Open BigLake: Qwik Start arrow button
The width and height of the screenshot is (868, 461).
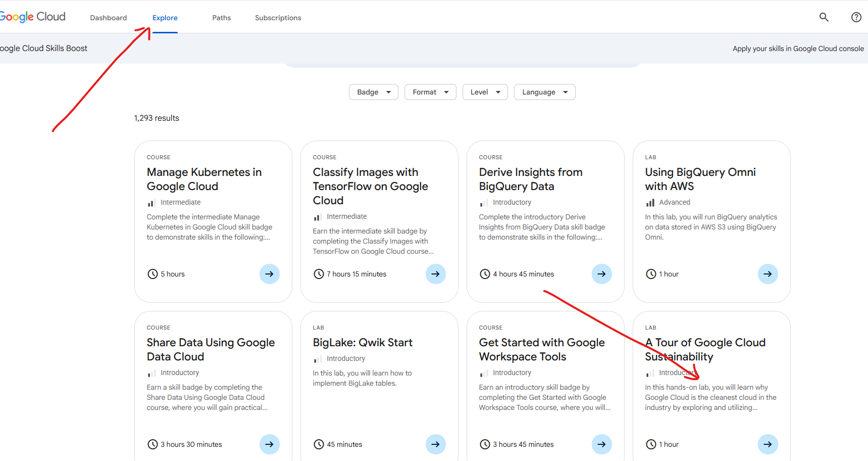436,444
